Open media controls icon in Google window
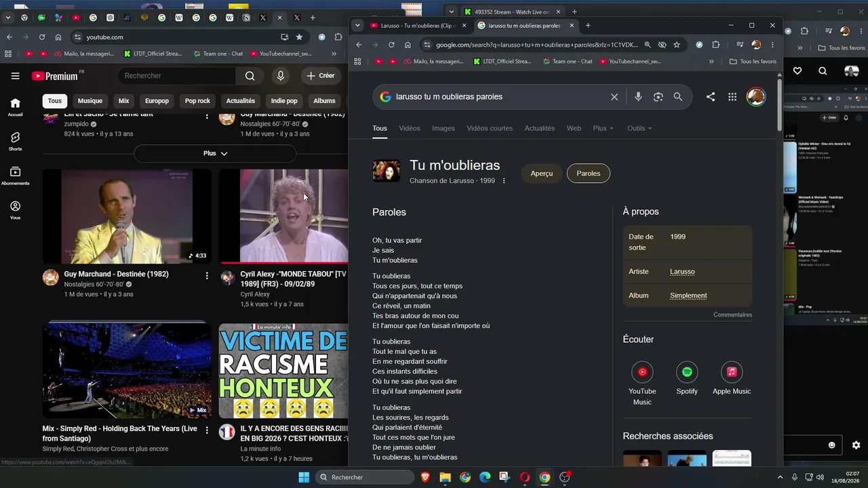Viewport: 868px width, 488px height. coord(740,45)
